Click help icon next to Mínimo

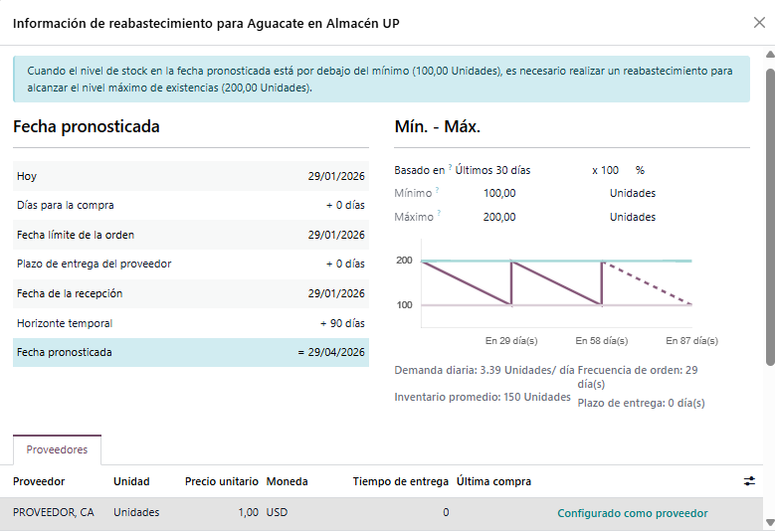(438, 191)
